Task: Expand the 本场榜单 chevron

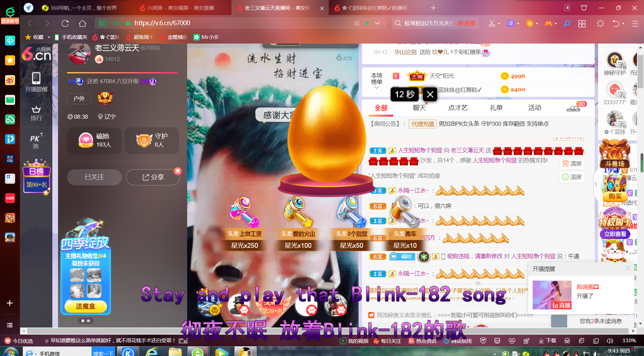Action: (x=376, y=87)
